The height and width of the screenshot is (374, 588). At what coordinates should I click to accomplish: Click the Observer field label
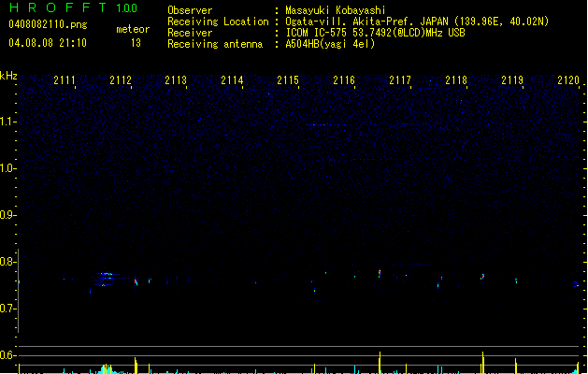click(x=190, y=10)
